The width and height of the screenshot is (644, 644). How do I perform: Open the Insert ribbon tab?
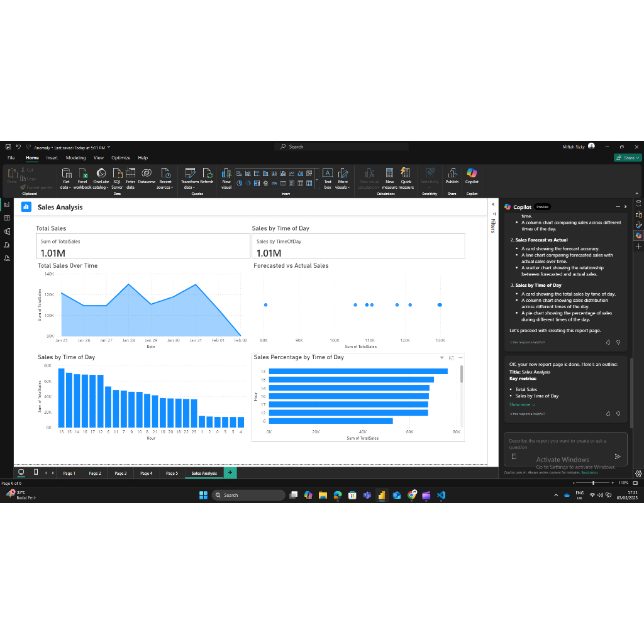coord(52,158)
